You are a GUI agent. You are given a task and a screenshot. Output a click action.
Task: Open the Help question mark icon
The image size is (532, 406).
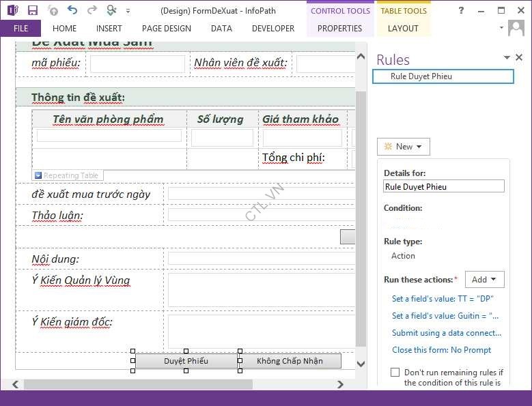click(x=462, y=10)
